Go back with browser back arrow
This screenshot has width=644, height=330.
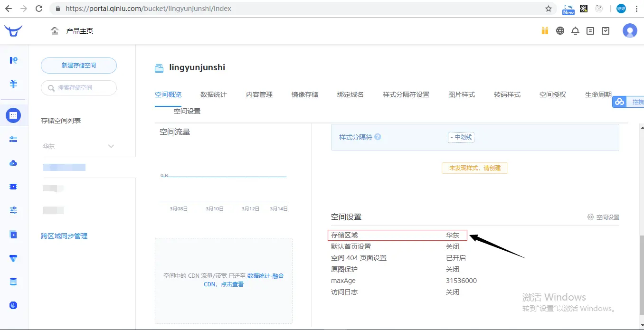(9, 9)
